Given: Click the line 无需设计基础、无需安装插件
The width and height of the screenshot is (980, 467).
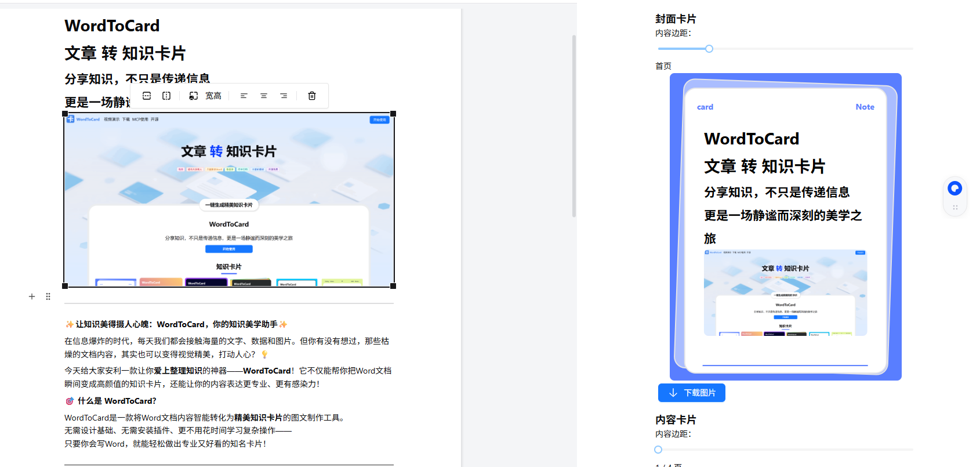Looking at the screenshot, I should coord(178,430).
